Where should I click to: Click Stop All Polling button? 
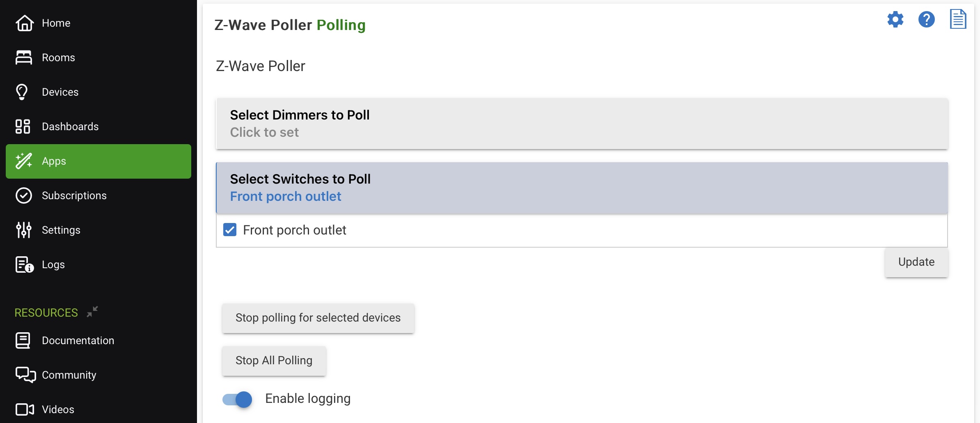274,361
